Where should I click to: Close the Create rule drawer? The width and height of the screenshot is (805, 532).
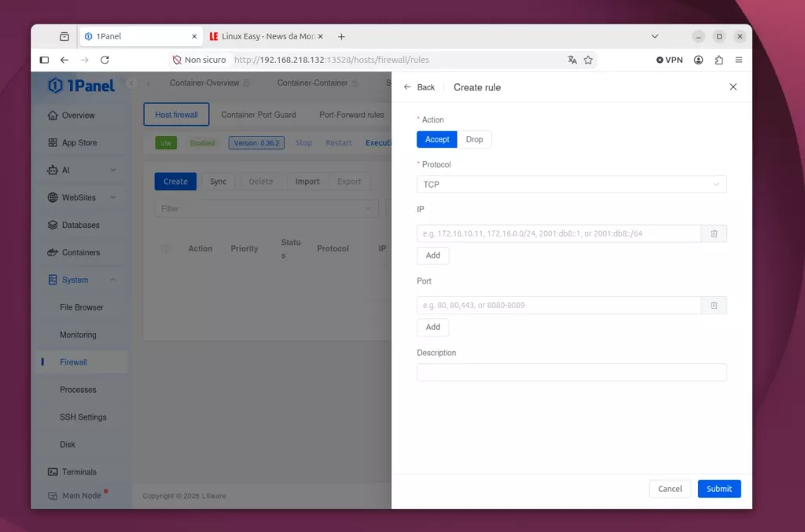[733, 87]
